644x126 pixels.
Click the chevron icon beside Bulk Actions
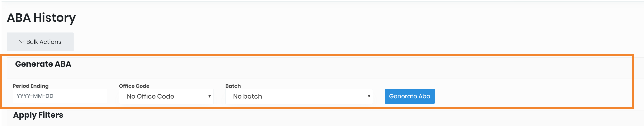(x=22, y=41)
